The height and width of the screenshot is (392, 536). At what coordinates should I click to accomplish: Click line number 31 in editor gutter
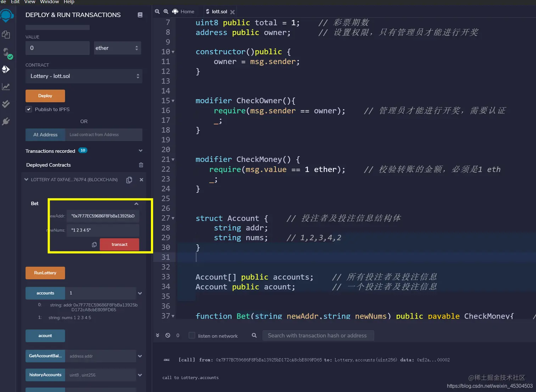[166, 257]
